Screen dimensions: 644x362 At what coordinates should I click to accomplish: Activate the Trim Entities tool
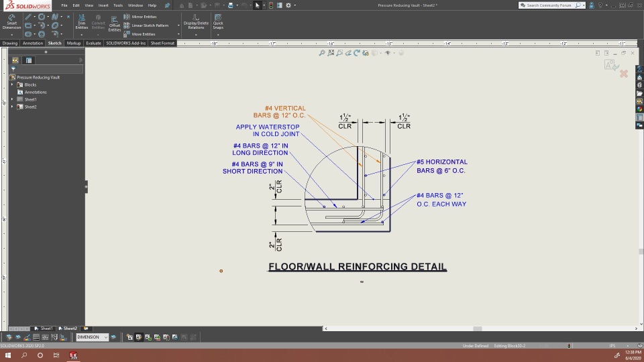tap(81, 21)
